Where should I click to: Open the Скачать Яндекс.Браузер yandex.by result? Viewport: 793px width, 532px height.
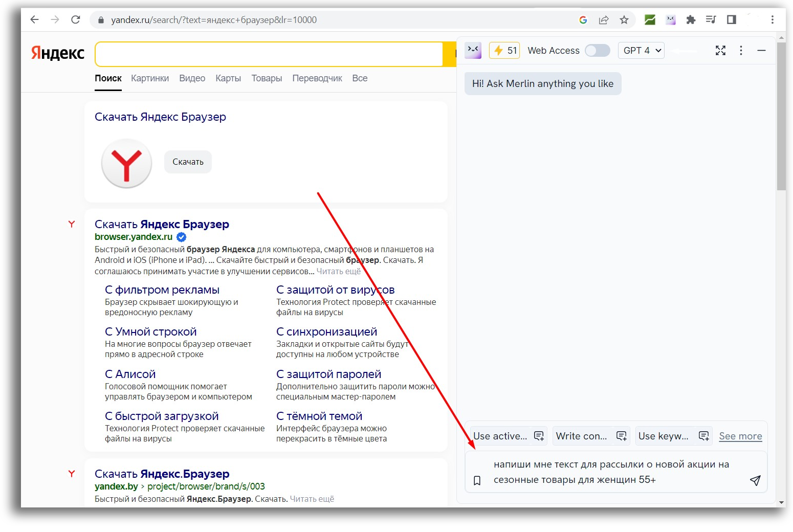(x=162, y=474)
